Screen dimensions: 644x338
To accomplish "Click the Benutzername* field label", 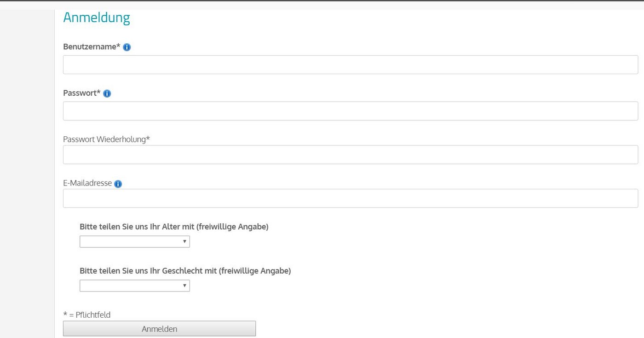I will pyautogui.click(x=92, y=47).
